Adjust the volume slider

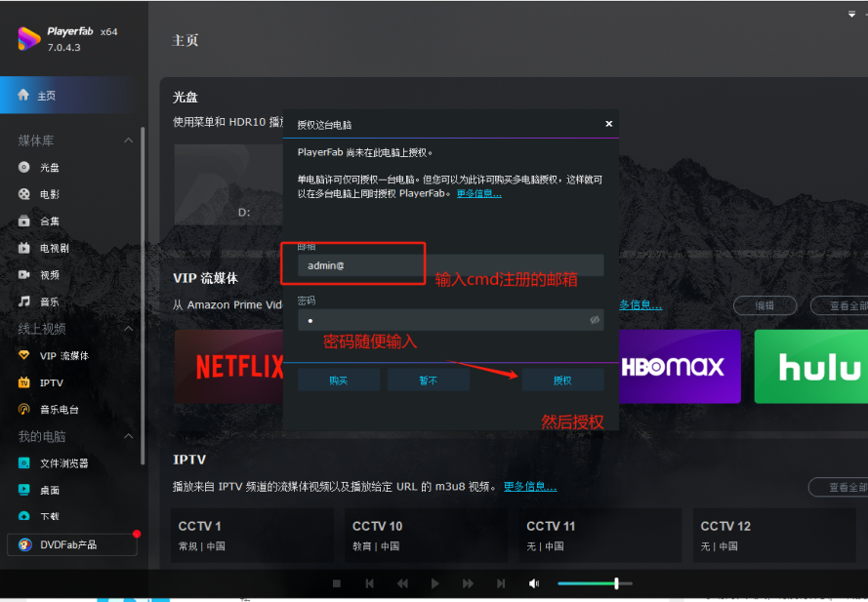click(595, 583)
